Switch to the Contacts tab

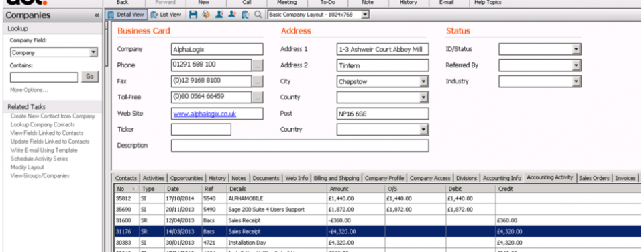coord(125,178)
